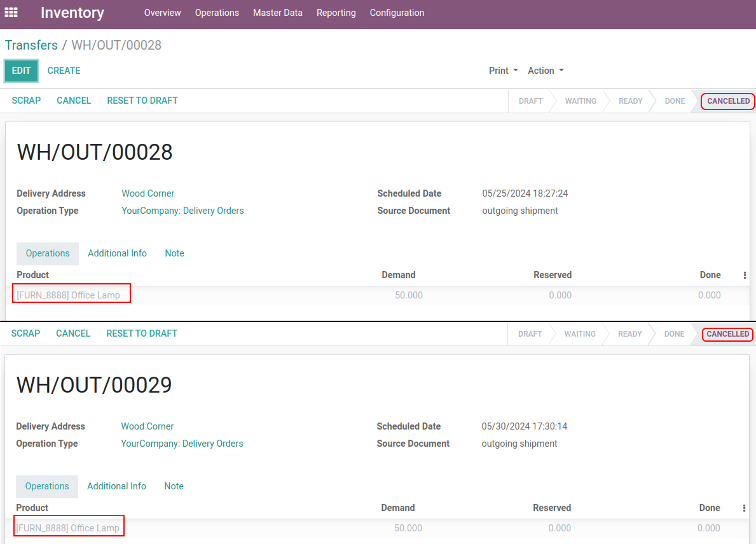Viewport: 756px width, 546px height.
Task: Open Wood Corner address link in WH/OUT/00028
Action: point(148,193)
